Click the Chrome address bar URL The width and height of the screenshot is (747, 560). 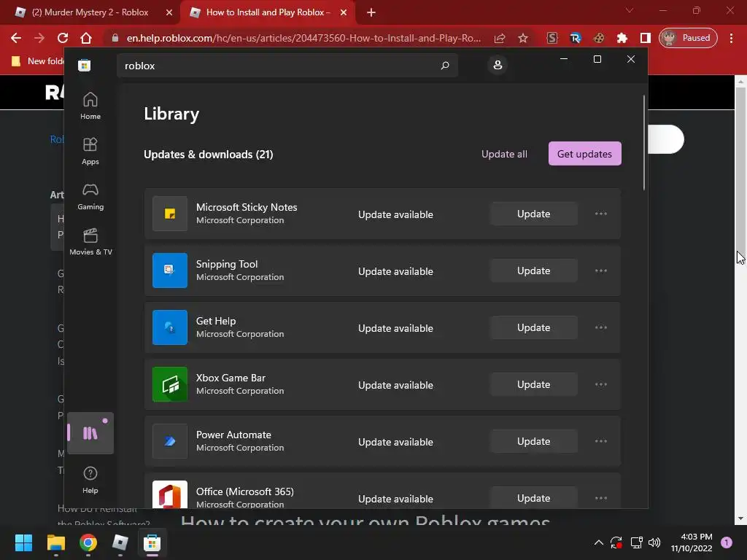click(303, 38)
